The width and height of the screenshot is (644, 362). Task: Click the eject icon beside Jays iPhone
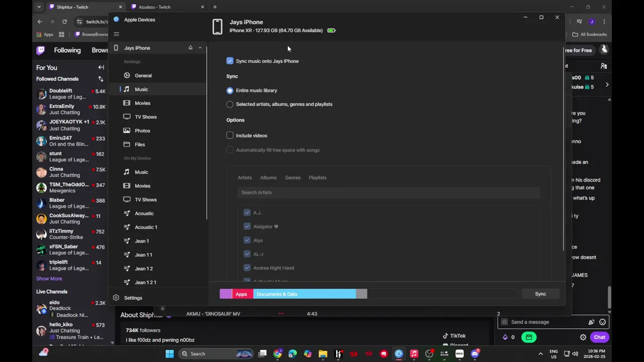190,48
